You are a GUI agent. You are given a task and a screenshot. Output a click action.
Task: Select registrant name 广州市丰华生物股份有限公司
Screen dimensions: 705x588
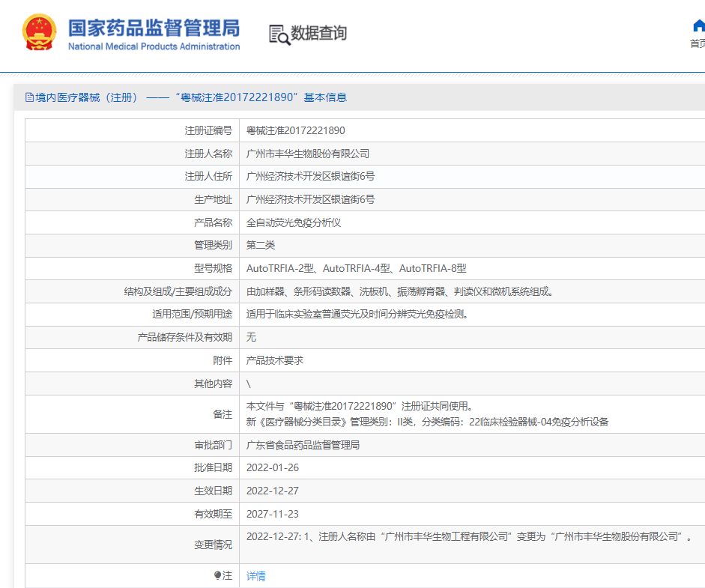click(308, 154)
